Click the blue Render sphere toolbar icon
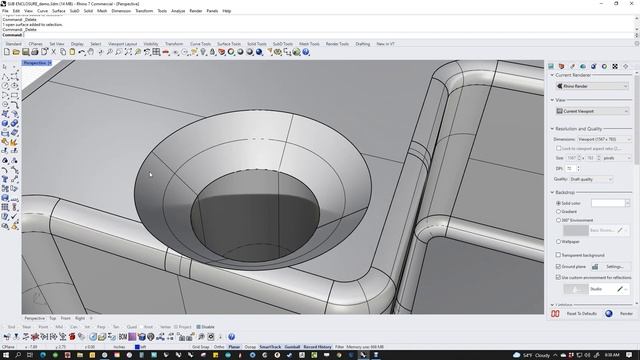Viewport: 640px width, 360px height. point(259,52)
